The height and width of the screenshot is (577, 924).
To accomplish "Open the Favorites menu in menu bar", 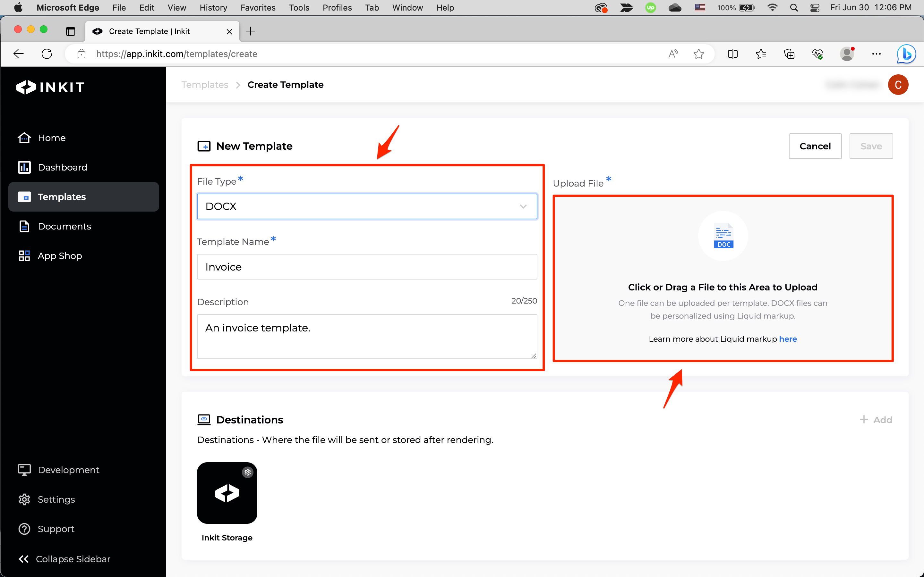I will point(258,8).
